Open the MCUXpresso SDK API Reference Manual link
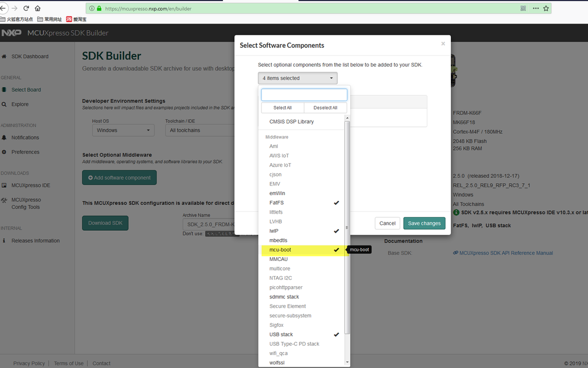This screenshot has width=588, height=368. pyautogui.click(x=506, y=253)
